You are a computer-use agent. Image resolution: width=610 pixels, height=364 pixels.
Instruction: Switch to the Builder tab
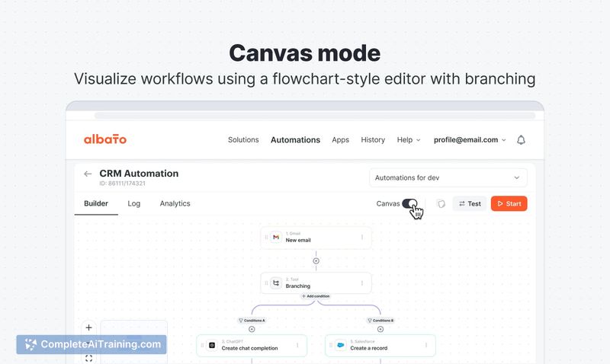[x=96, y=203]
